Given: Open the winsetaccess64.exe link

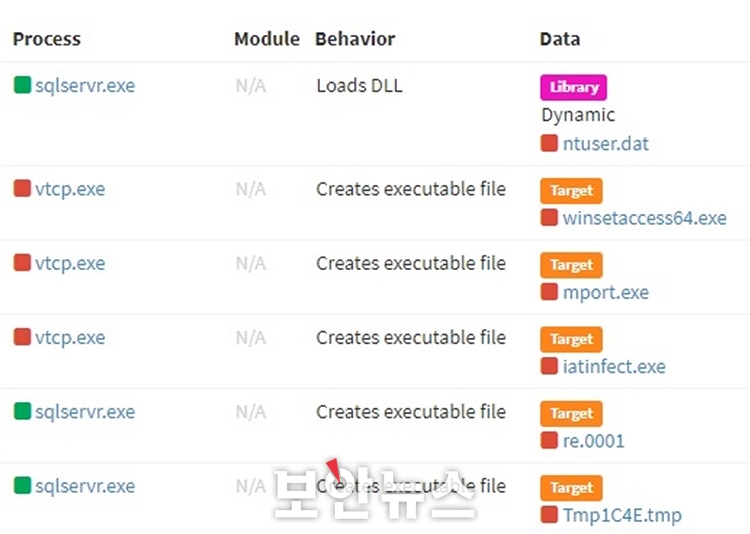Looking at the screenshot, I should coord(644,218).
